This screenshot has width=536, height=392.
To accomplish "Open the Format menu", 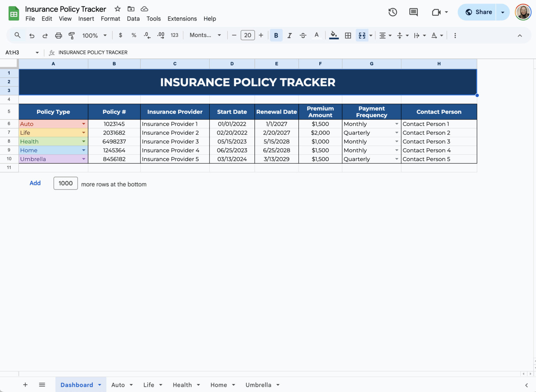I will click(110, 18).
